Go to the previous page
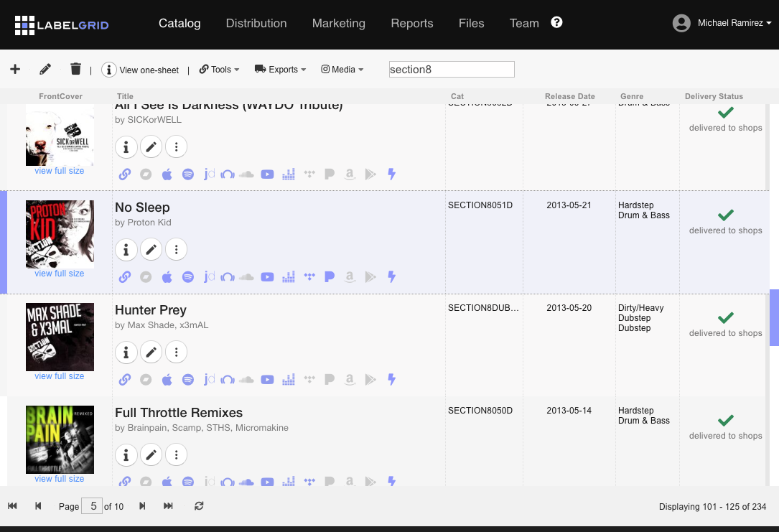This screenshot has height=532, width=779. point(38,505)
